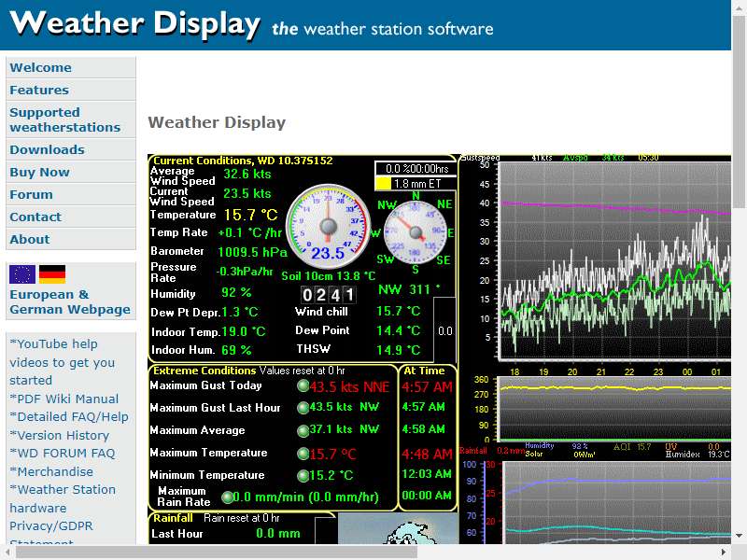This screenshot has height=560, width=747.
Task: Click the European Union flag icon
Action: (22, 274)
